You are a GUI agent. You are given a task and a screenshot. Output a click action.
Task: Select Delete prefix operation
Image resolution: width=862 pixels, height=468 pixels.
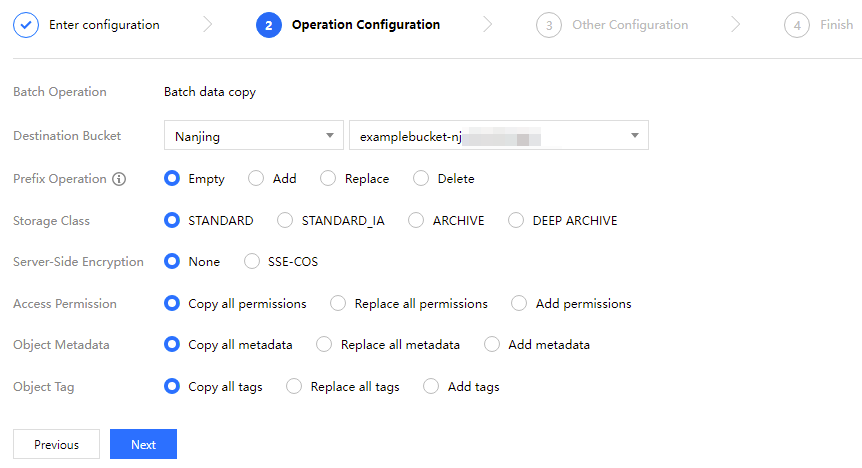pyautogui.click(x=420, y=179)
